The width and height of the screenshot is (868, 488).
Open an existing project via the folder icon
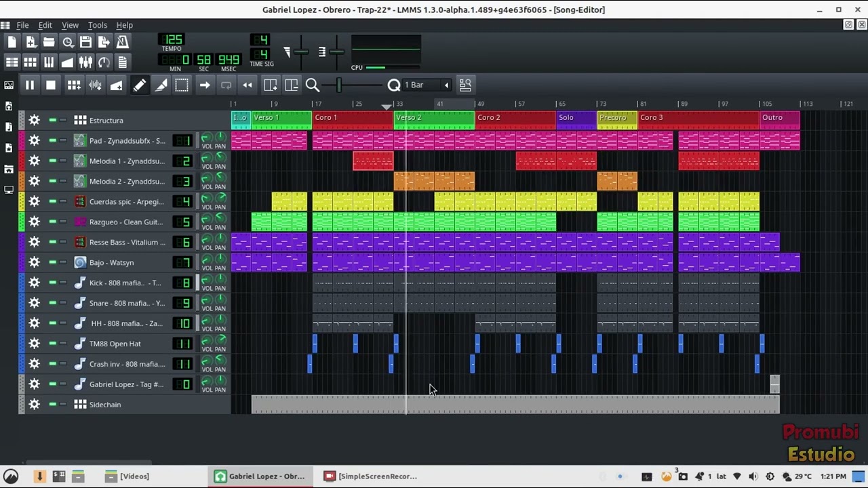(49, 42)
